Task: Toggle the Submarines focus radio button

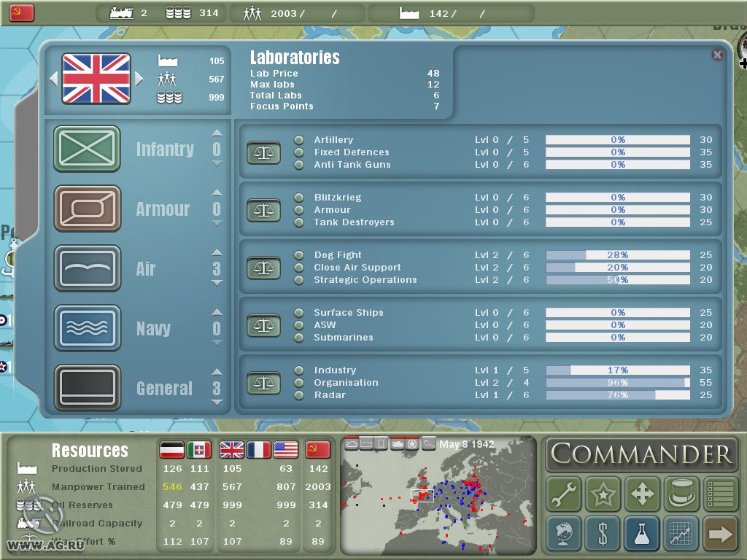Action: (x=298, y=338)
